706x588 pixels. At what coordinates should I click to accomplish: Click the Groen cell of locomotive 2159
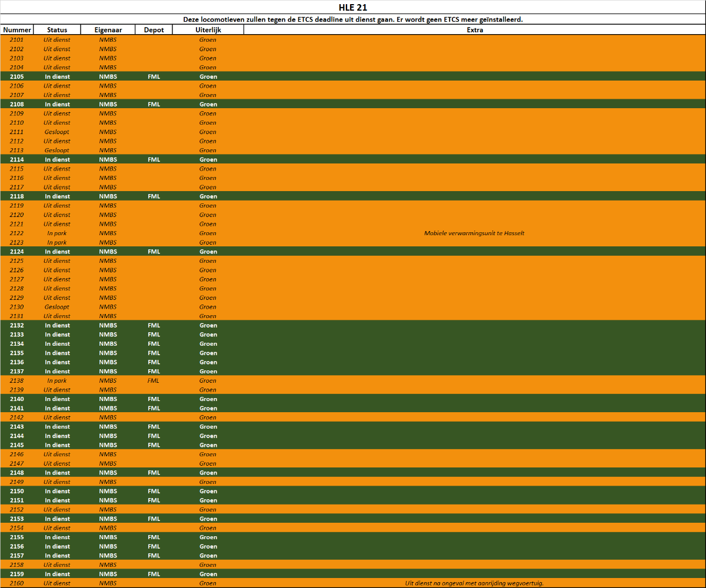(208, 574)
